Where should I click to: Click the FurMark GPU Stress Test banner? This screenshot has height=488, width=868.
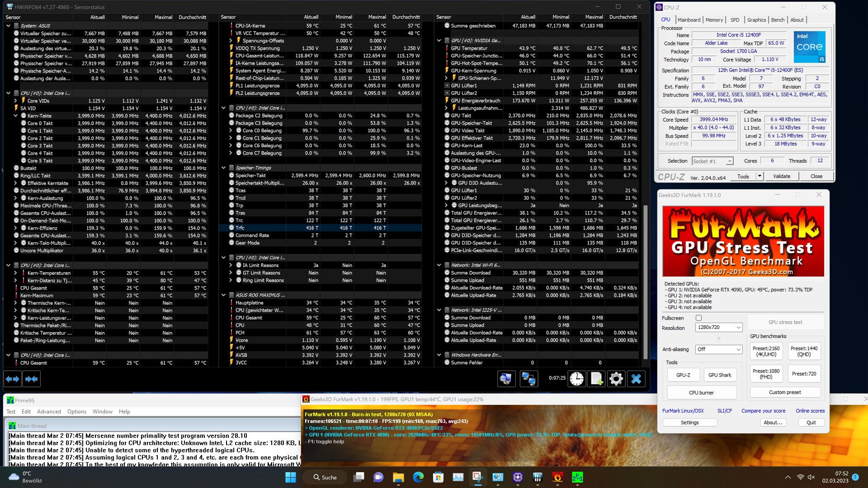pyautogui.click(x=743, y=241)
